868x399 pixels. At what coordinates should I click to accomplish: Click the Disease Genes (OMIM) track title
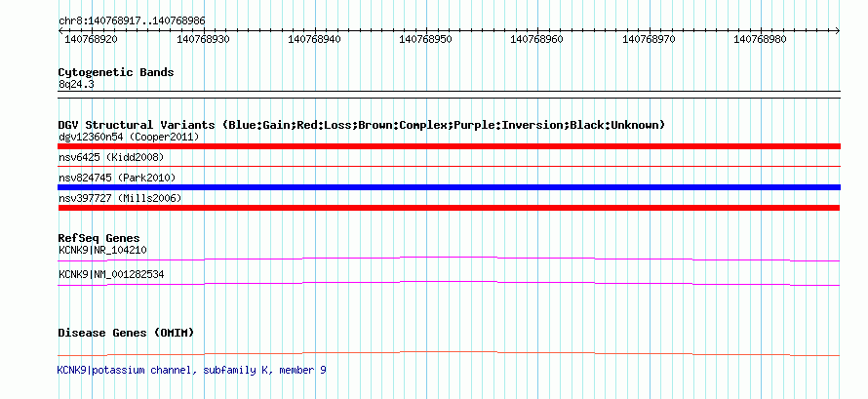pyautogui.click(x=126, y=333)
